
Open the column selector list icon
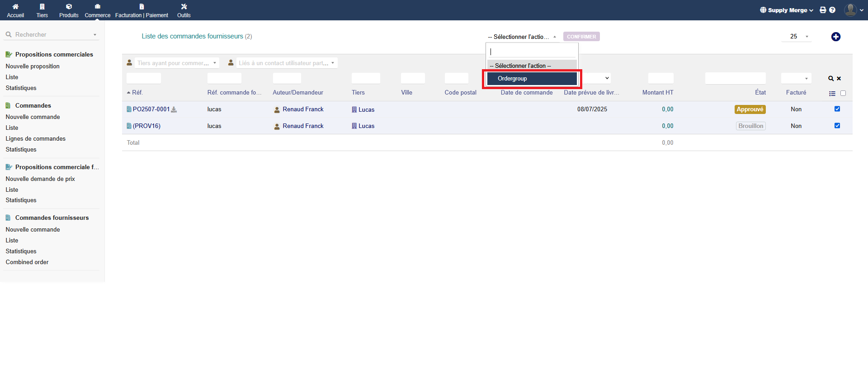(832, 94)
